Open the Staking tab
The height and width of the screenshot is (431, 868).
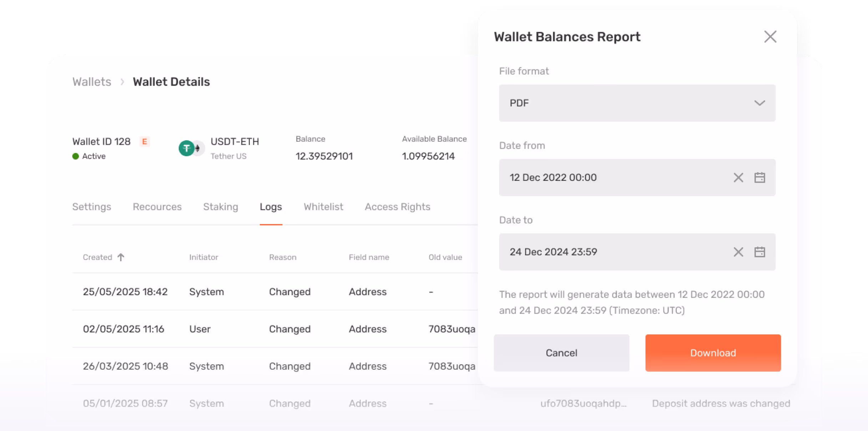click(221, 207)
